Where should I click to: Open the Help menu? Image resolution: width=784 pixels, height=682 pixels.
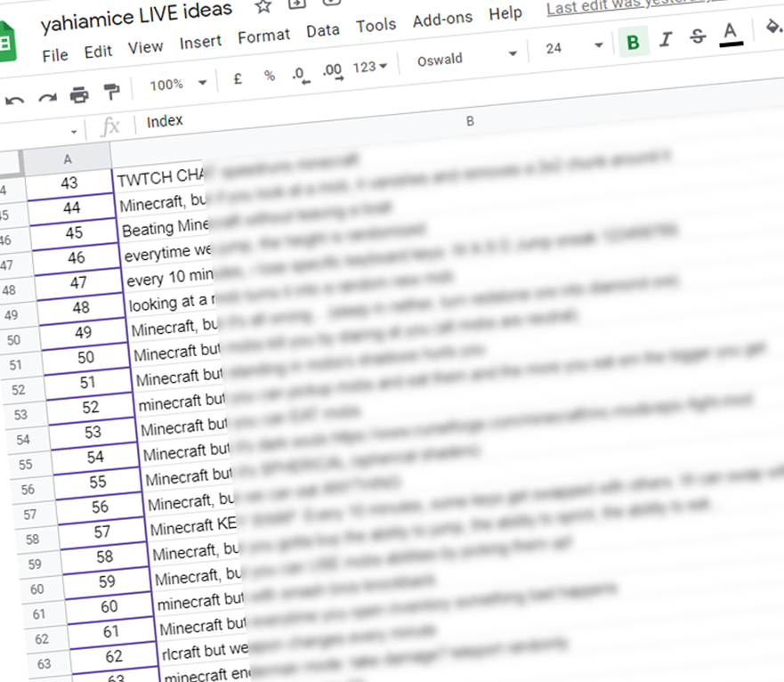pyautogui.click(x=505, y=13)
